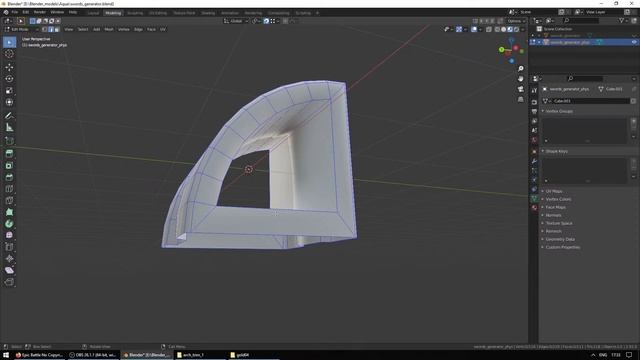640x360 pixels.
Task: Open the Global transform orientation dropdown
Action: pos(236,21)
